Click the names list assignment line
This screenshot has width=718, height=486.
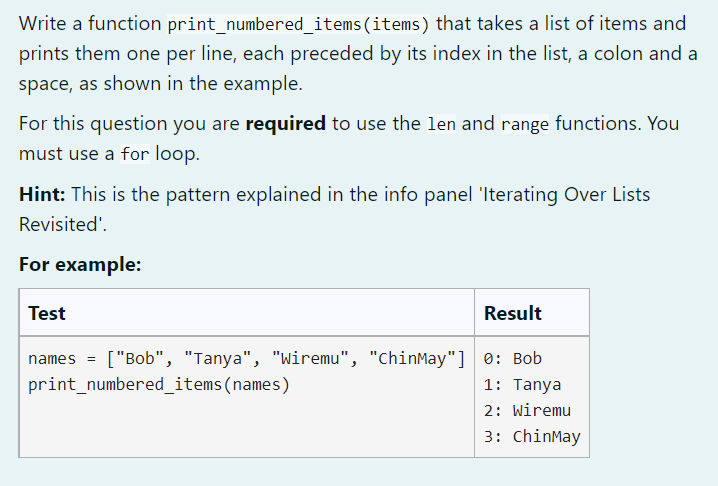tap(246, 358)
